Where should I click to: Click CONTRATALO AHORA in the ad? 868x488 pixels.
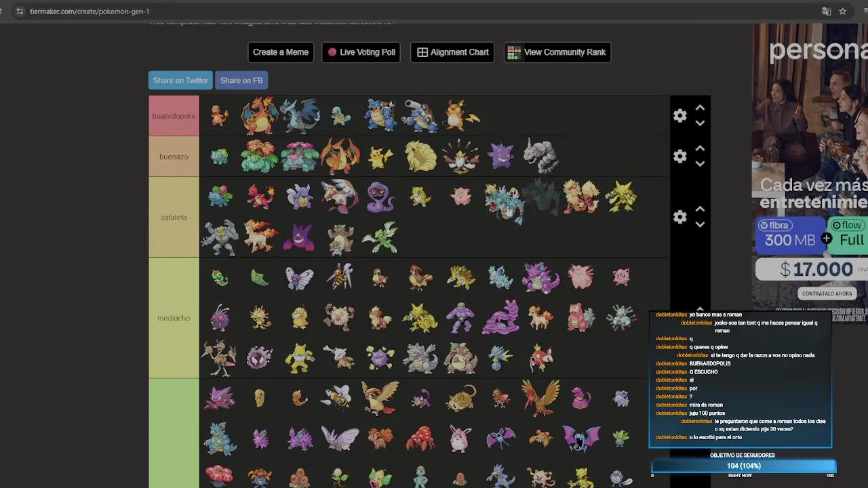[x=827, y=293]
